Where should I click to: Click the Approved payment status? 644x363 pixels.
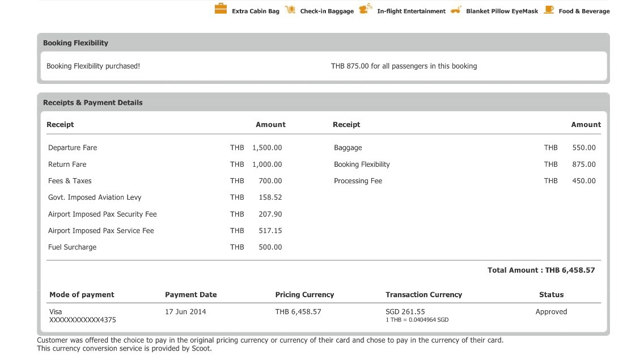(551, 312)
